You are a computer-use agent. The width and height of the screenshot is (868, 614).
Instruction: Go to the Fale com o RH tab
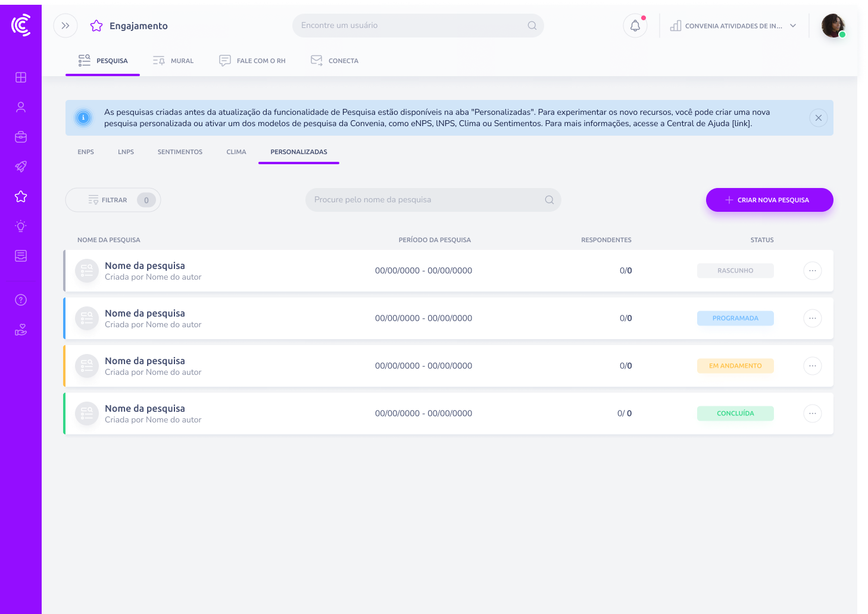click(252, 61)
